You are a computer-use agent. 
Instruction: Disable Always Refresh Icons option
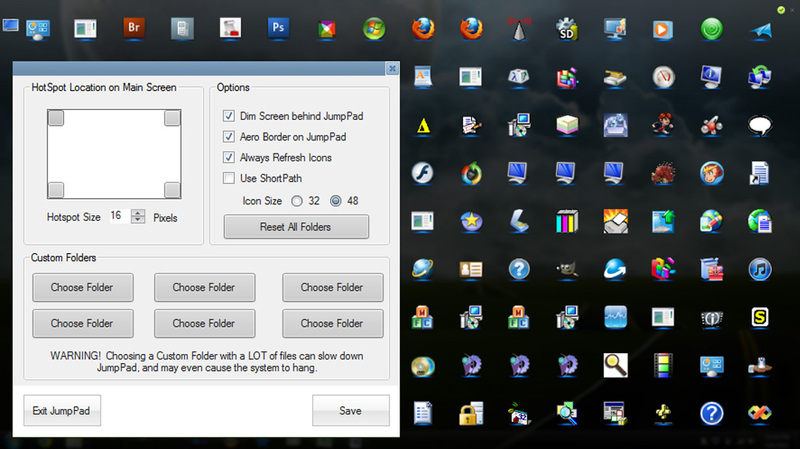tap(229, 158)
